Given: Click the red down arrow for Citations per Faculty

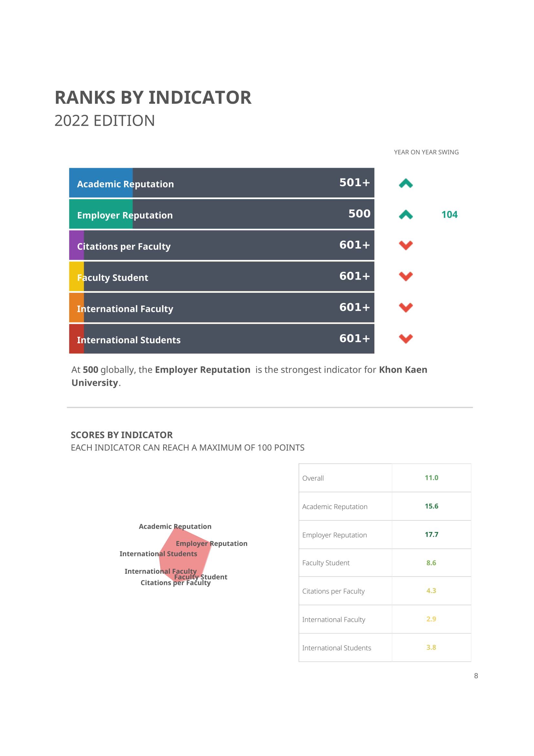Looking at the screenshot, I should click(406, 245).
